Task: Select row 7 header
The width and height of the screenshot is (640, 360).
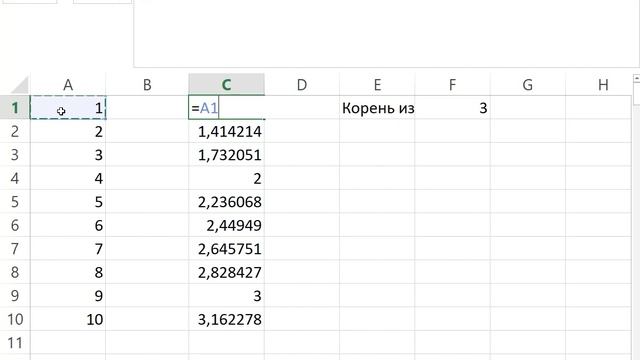Action: tap(15, 249)
